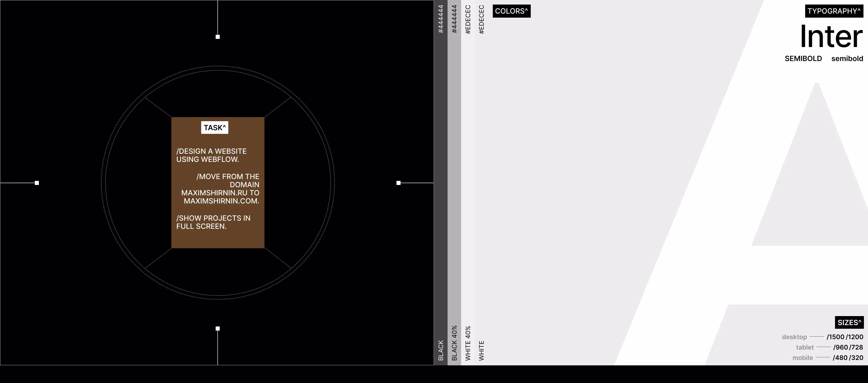This screenshot has width=868, height=383.
Task: Click the 'mobile' size label
Action: 803,358
